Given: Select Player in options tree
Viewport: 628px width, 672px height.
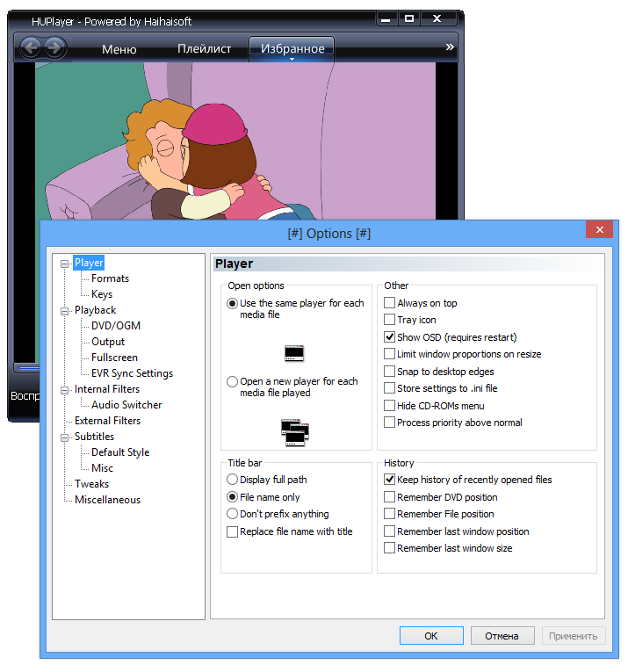Looking at the screenshot, I should click(x=89, y=263).
